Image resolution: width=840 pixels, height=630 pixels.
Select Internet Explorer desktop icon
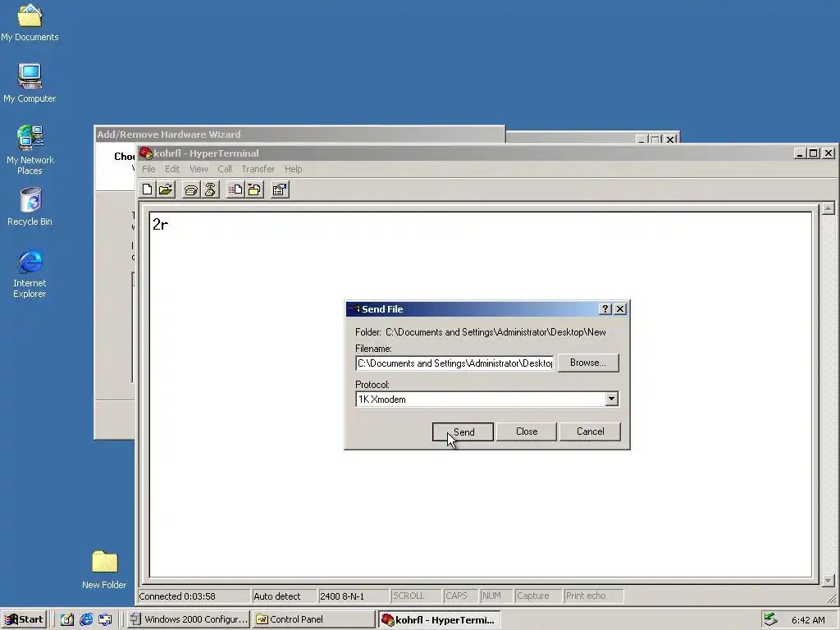[30, 273]
